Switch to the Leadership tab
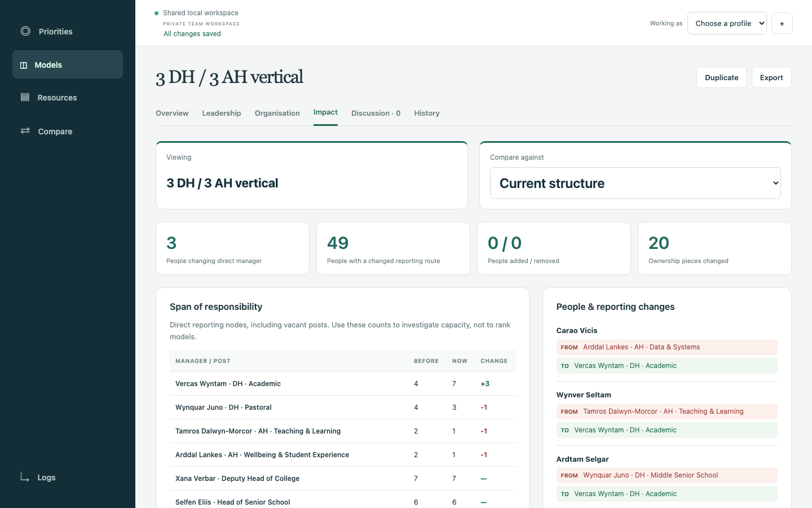812x508 pixels. 222,113
